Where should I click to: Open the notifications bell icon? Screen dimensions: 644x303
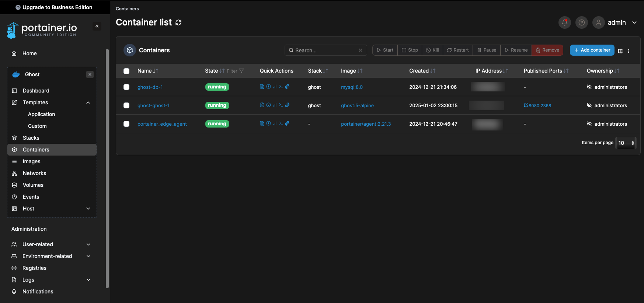[x=564, y=22]
